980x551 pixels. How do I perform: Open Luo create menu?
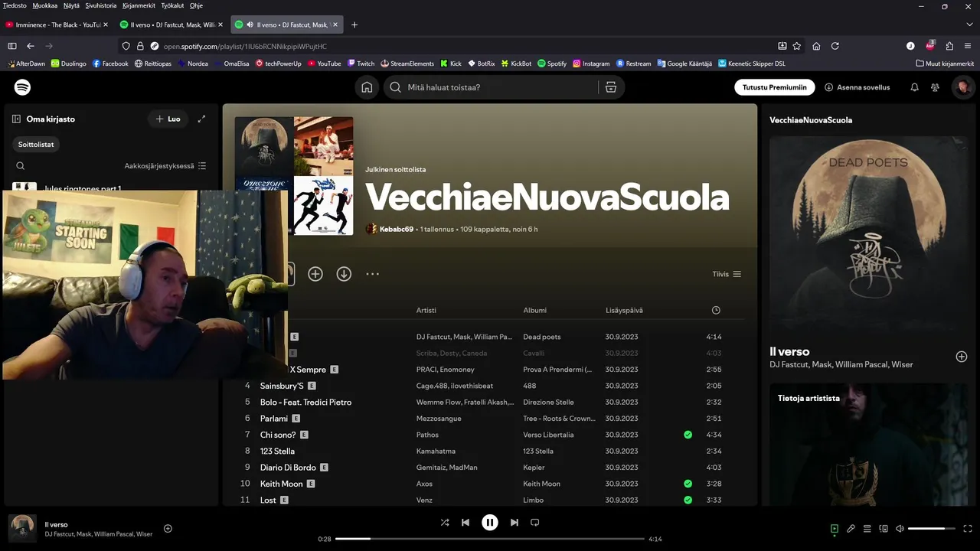(168, 119)
